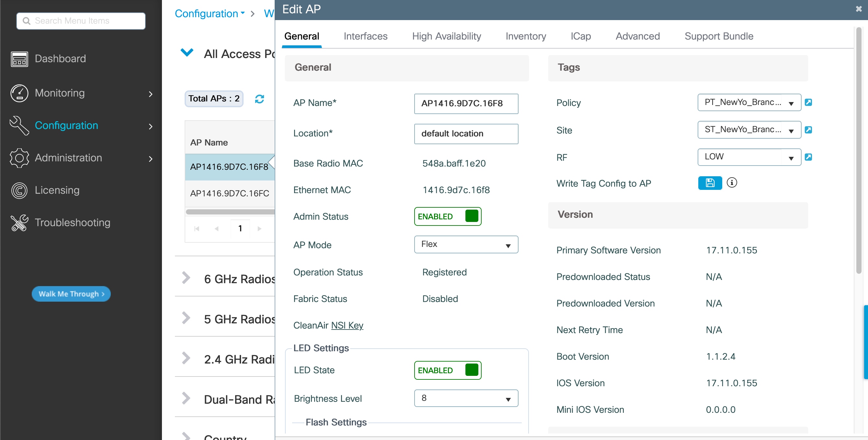This screenshot has width=868, height=440.
Task: Click the AP Name text field
Action: (x=466, y=103)
